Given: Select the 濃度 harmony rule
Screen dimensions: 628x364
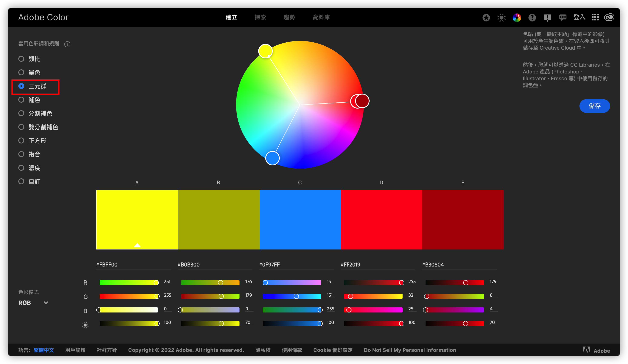Looking at the screenshot, I should 29,168.
